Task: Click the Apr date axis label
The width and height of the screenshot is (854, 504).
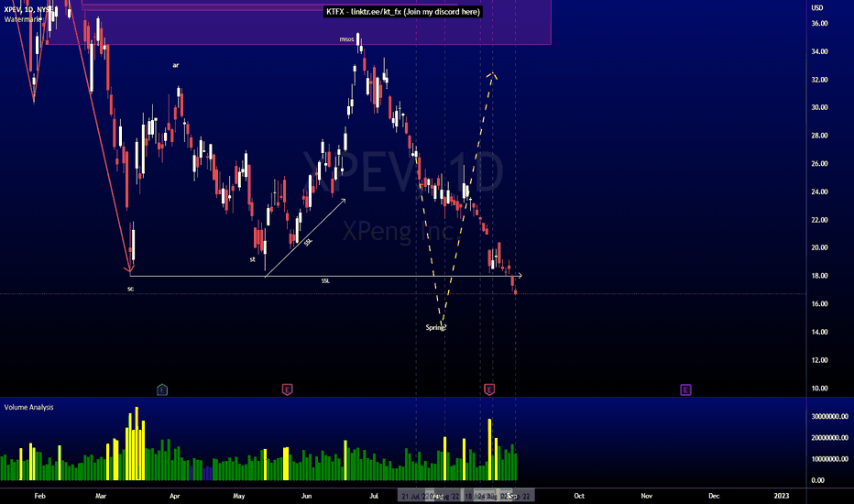Action: point(174,496)
